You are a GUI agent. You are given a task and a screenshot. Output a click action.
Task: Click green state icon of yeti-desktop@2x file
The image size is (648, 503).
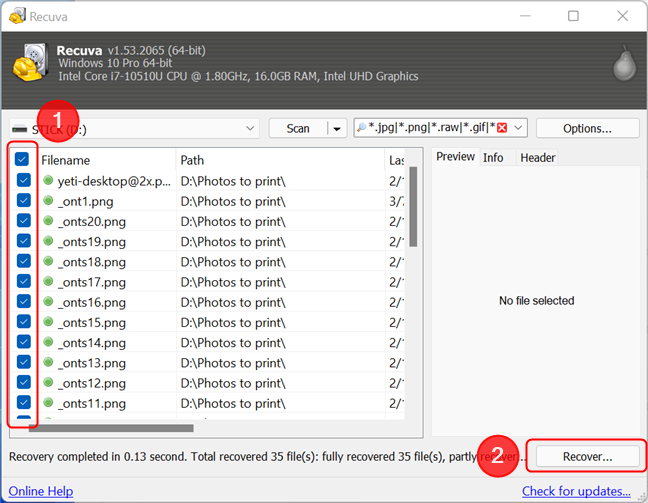tap(48, 180)
